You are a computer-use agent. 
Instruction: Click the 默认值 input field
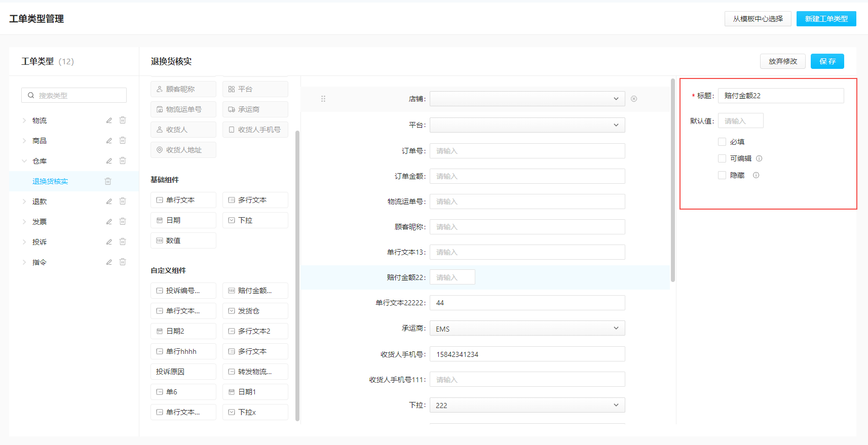point(740,121)
